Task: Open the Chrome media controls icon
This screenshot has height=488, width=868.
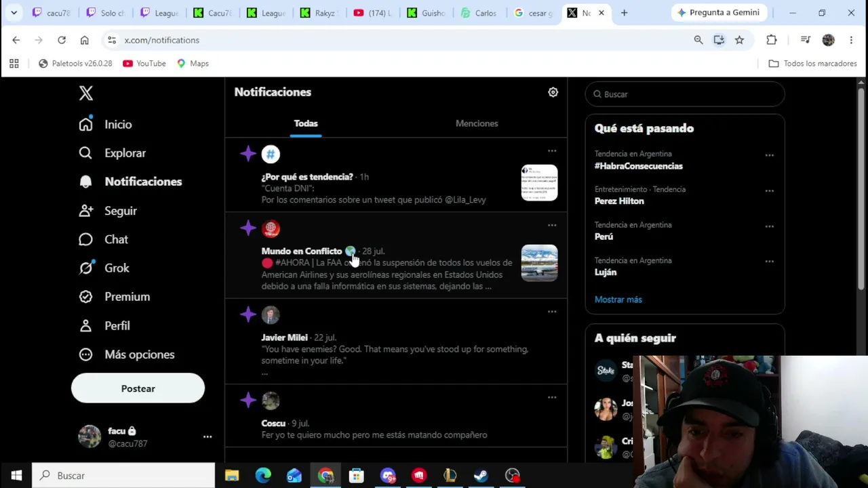Action: pyautogui.click(x=806, y=40)
